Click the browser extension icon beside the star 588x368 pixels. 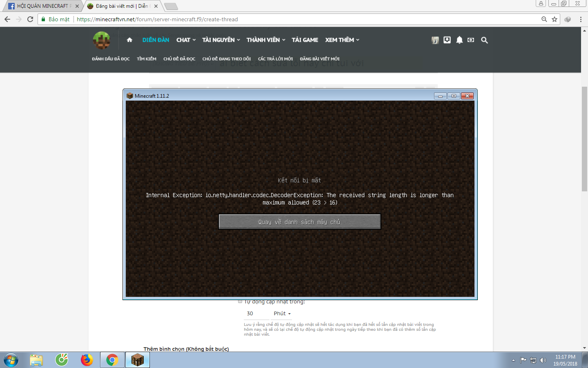(568, 19)
